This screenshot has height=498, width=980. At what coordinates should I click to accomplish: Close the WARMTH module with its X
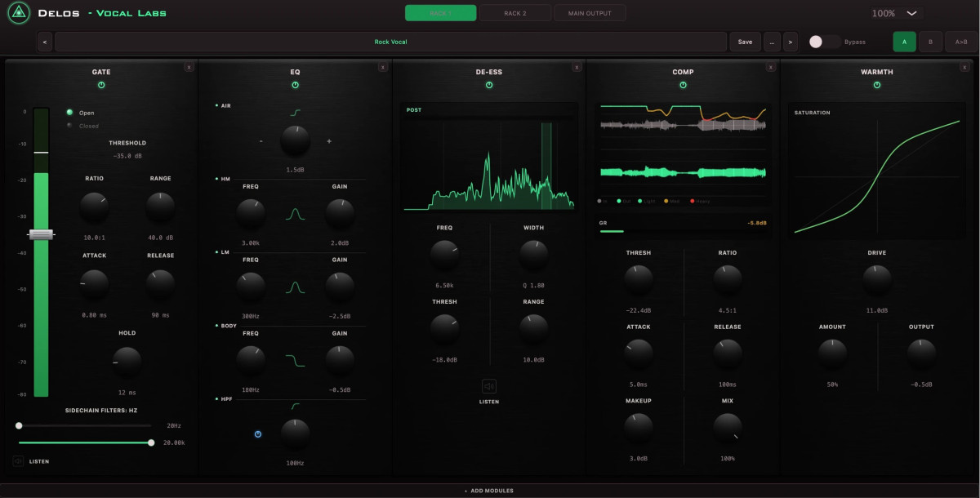[965, 67]
